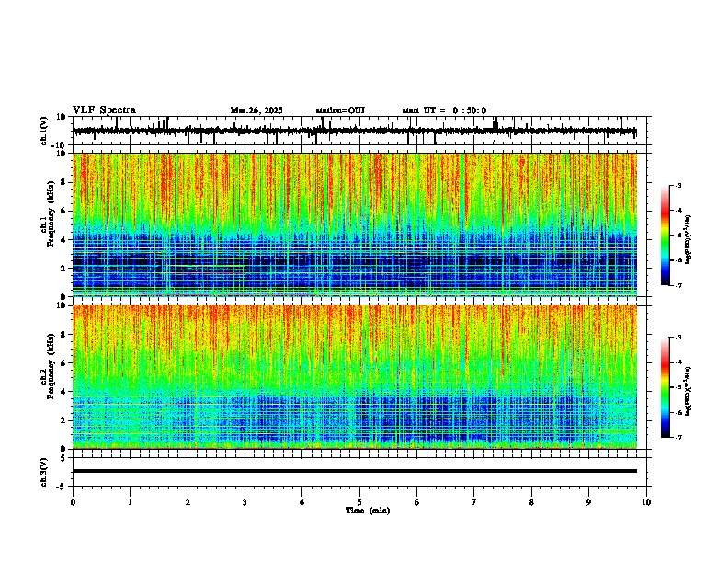
Task: Click the ch.2 colorbar log PSD label
Action: pos(688,391)
